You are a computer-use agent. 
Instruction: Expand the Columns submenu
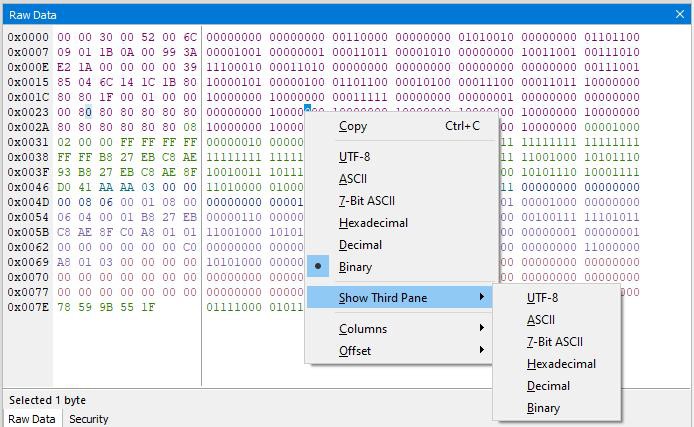click(x=399, y=329)
